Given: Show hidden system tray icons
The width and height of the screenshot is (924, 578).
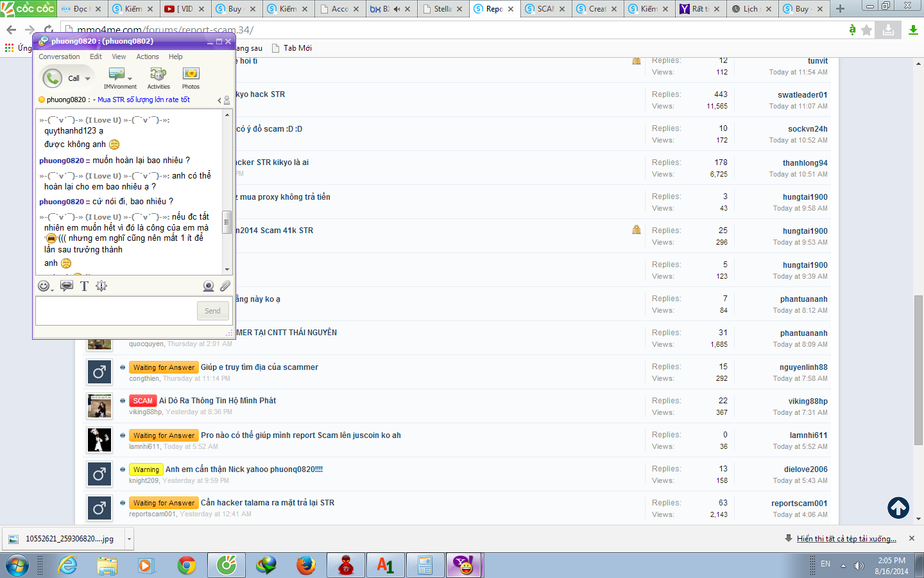Looking at the screenshot, I should pos(843,566).
